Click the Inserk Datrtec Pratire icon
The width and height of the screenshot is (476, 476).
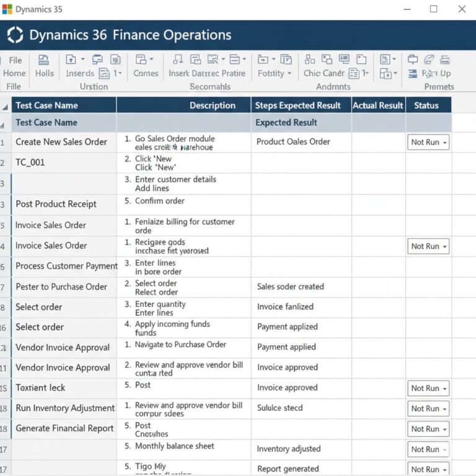point(178,59)
